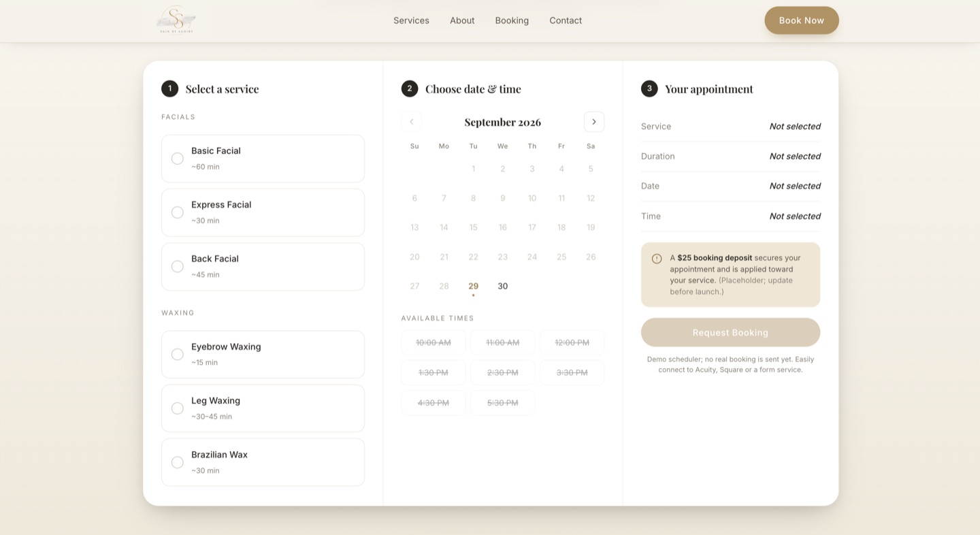Image resolution: width=980 pixels, height=535 pixels.
Task: Choose the 12:00 PM time slot
Action: click(x=572, y=342)
